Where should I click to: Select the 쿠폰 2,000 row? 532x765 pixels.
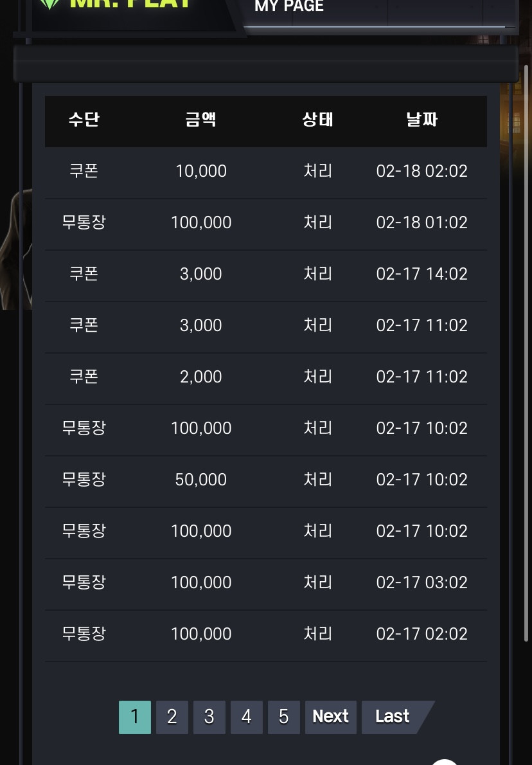266,377
